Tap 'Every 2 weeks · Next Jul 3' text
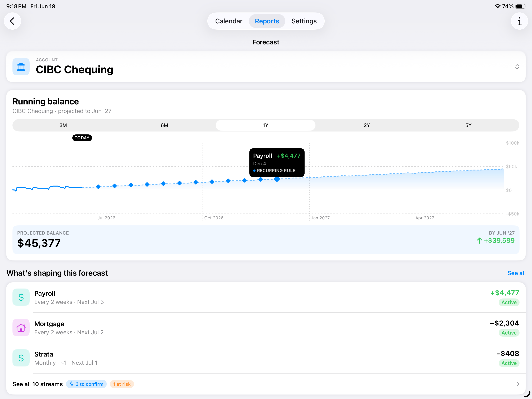The height and width of the screenshot is (399, 532). coord(69,302)
